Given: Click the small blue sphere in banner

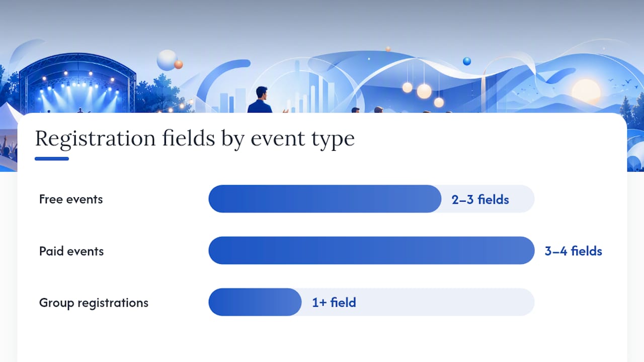Looking at the screenshot, I should (x=467, y=61).
